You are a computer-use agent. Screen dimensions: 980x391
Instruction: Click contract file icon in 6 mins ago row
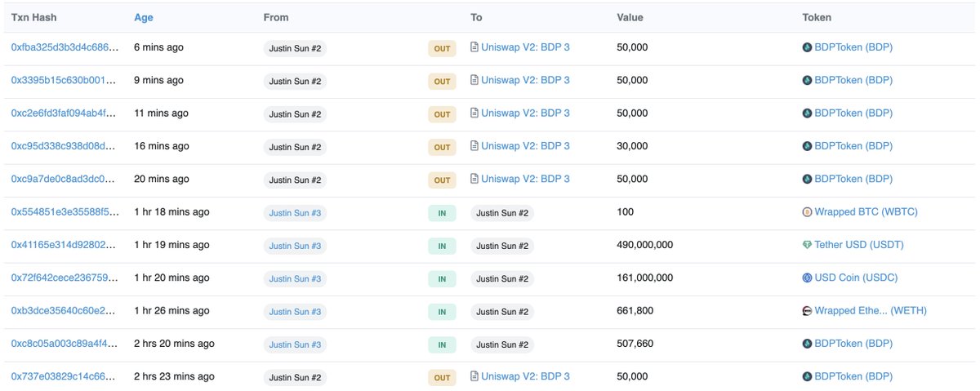[x=474, y=47]
